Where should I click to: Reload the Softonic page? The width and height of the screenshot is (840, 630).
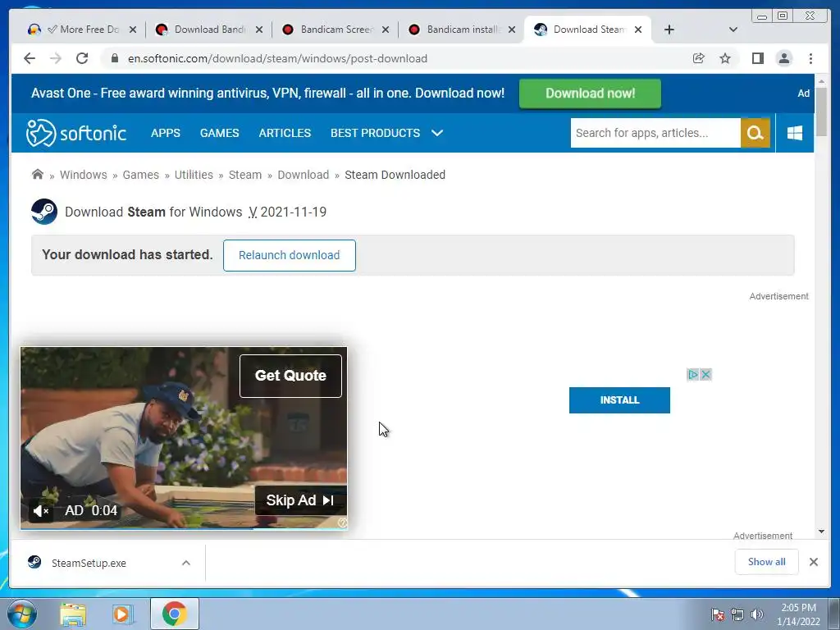coord(82,58)
